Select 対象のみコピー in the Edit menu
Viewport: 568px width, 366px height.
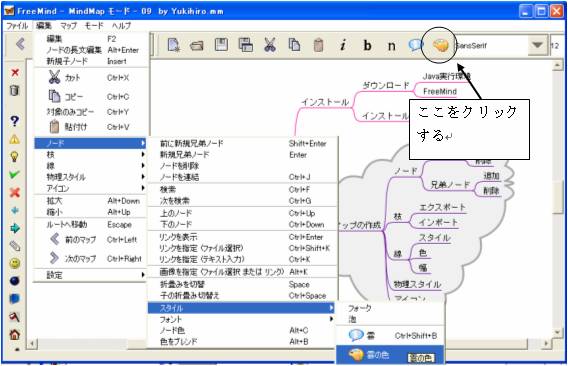pyautogui.click(x=90, y=112)
